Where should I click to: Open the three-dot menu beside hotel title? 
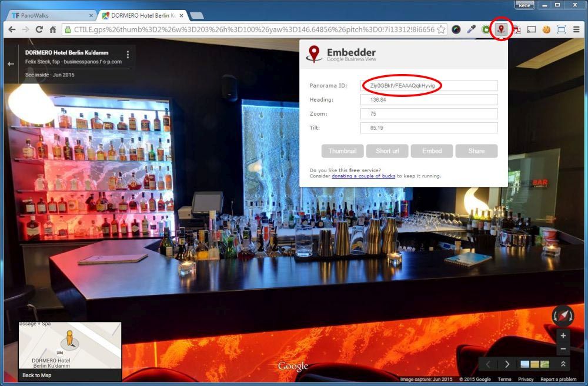point(128,55)
